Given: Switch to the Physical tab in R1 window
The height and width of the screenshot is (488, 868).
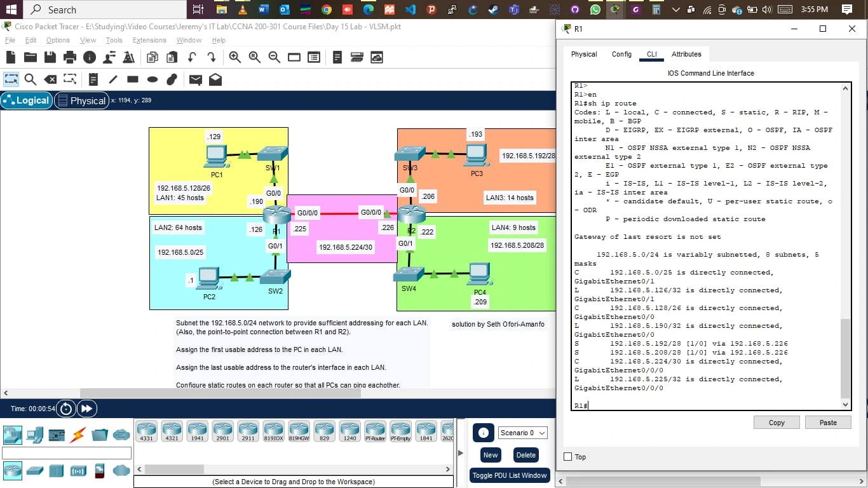Looking at the screenshot, I should pyautogui.click(x=584, y=54).
